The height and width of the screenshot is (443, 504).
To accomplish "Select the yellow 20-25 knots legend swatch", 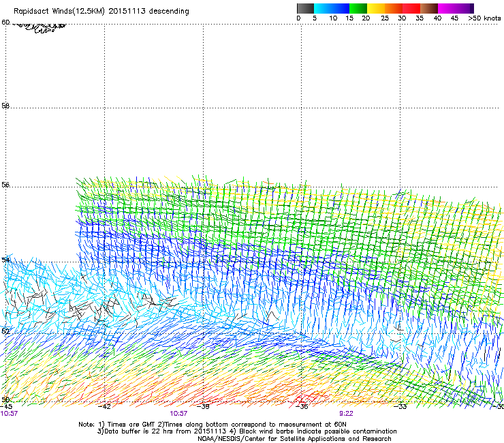I will tap(376, 8).
